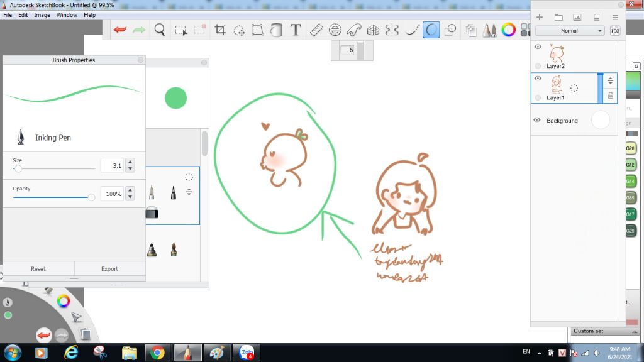Enable the Ellipse guide tool
The image size is (644, 362).
pyautogui.click(x=335, y=30)
